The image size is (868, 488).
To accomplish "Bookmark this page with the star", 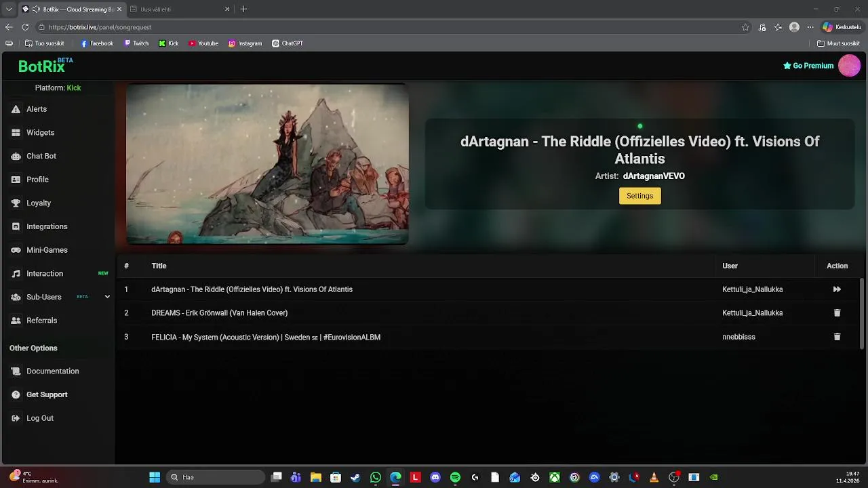I will point(745,27).
